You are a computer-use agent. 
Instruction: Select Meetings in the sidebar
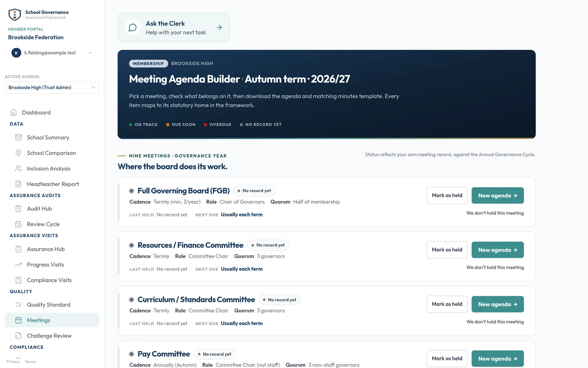coord(52,320)
